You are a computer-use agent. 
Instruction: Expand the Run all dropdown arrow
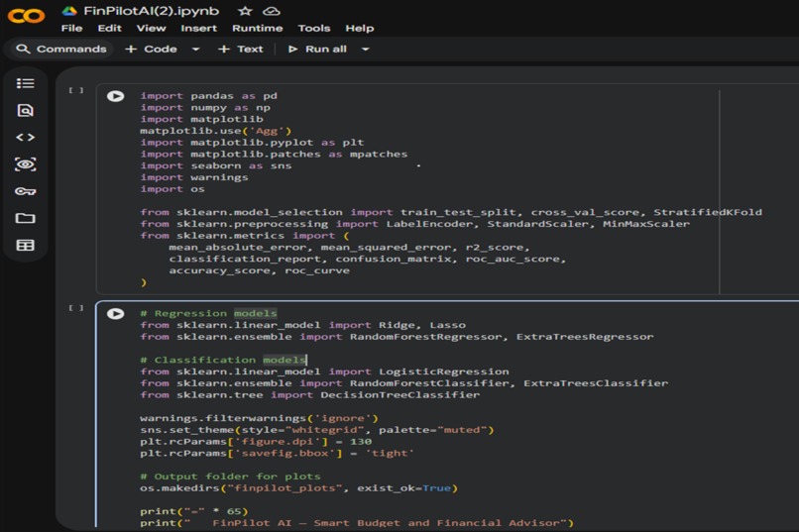[366, 49]
